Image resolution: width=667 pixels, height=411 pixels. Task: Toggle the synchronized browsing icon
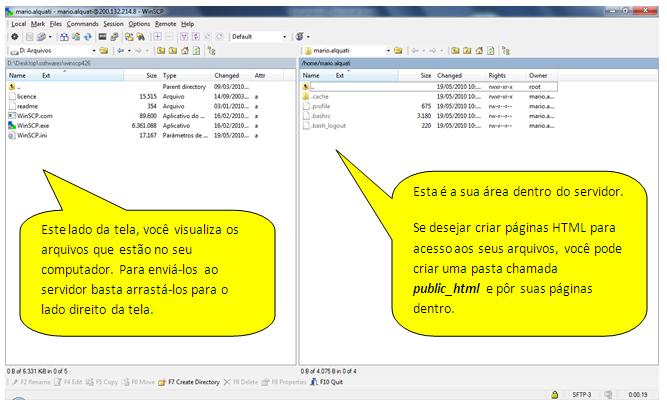[129, 37]
